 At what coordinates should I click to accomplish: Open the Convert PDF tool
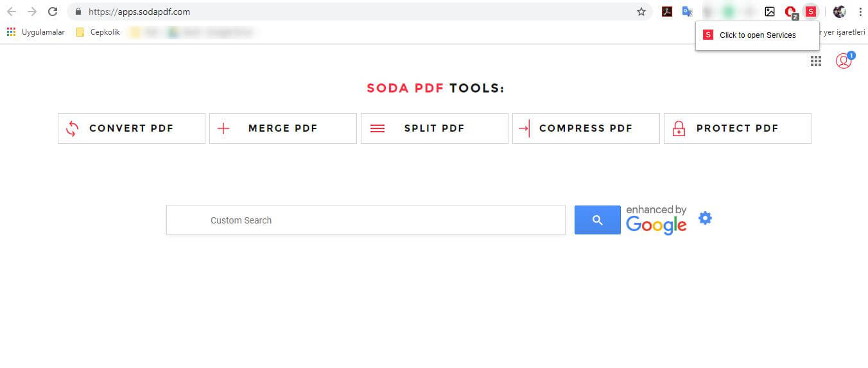tap(132, 128)
